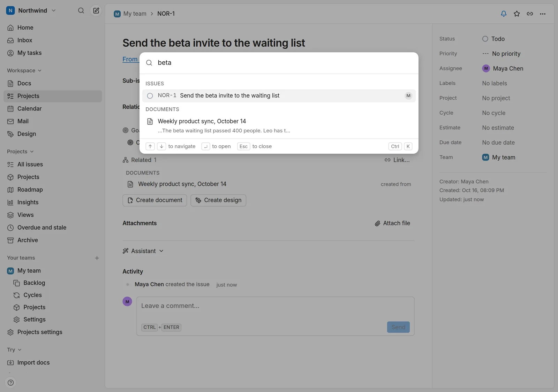Screen dimensions: 558x392
Task: Open Home in the sidebar
Action: (53, 28)
